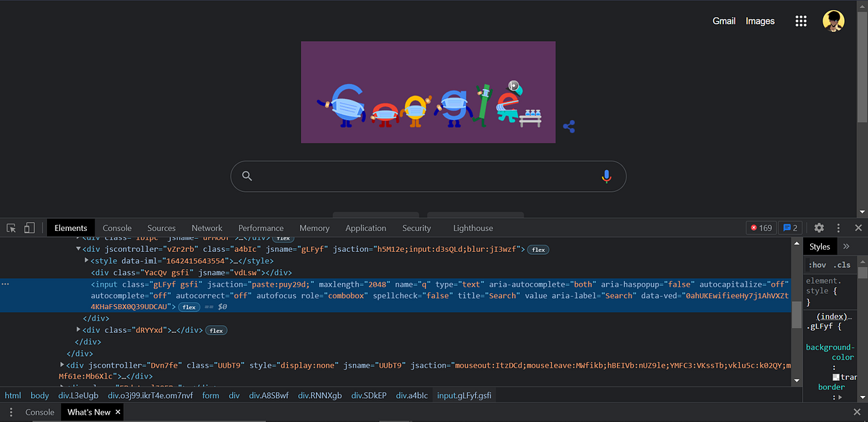Select html in the breadcrumb trail
This screenshot has height=422, width=868.
[13, 395]
